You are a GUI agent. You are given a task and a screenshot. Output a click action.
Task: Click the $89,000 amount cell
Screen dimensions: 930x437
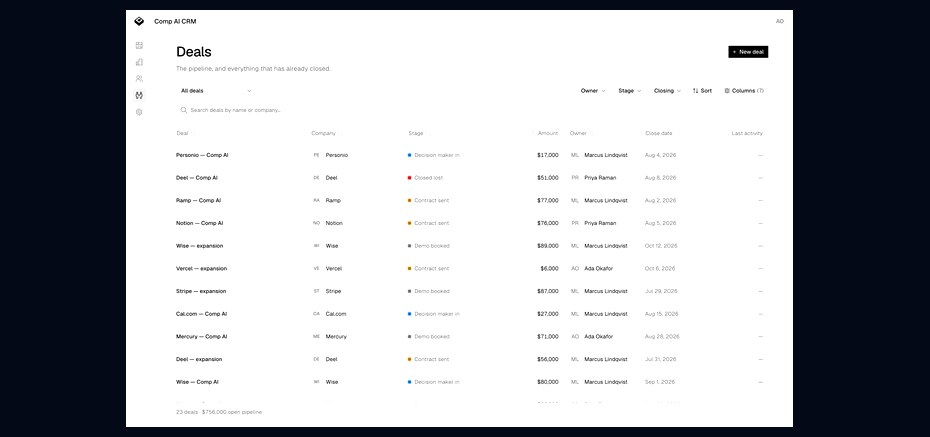pyautogui.click(x=547, y=245)
